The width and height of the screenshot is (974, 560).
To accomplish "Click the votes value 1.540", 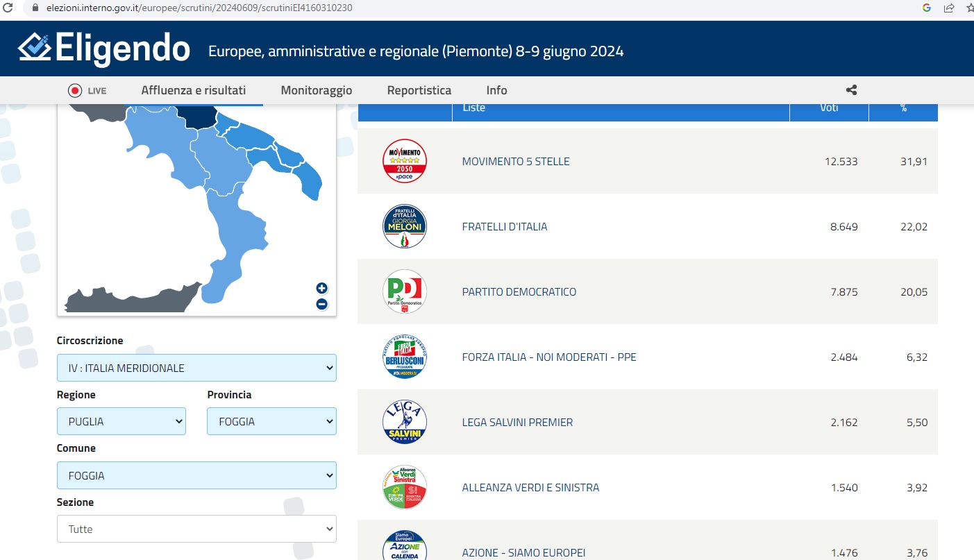I will pyautogui.click(x=844, y=487).
